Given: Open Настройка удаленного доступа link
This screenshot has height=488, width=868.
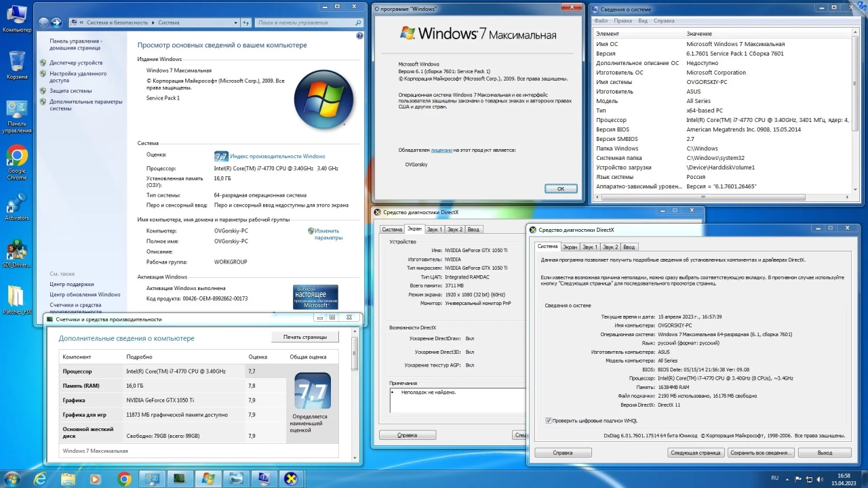Looking at the screenshot, I should coord(78,77).
